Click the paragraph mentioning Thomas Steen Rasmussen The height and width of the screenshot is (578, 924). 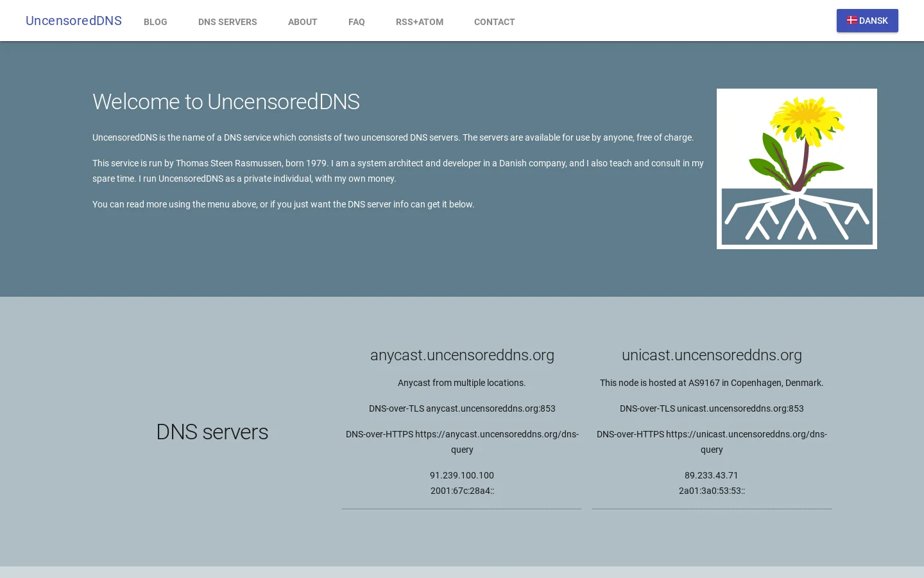point(398,171)
